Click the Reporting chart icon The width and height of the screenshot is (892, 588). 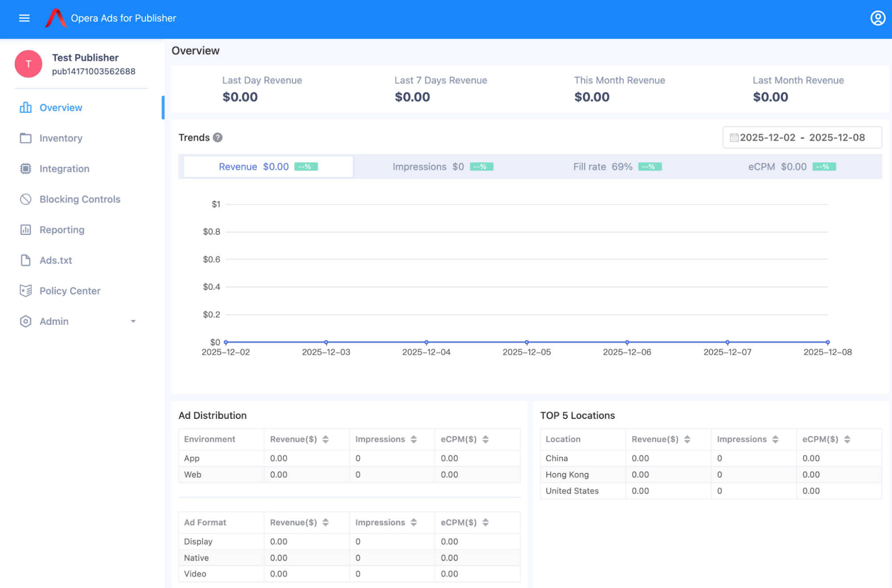coord(25,230)
